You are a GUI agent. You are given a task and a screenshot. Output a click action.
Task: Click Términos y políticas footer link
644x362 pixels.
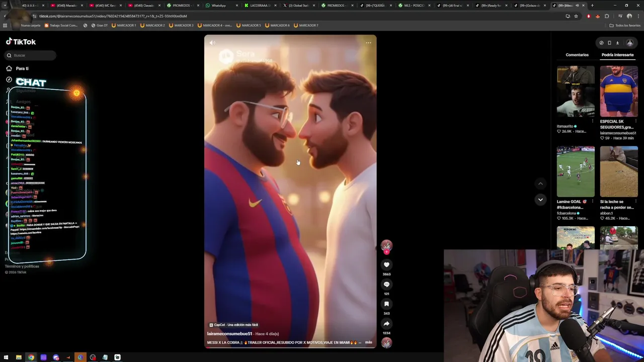(22, 266)
